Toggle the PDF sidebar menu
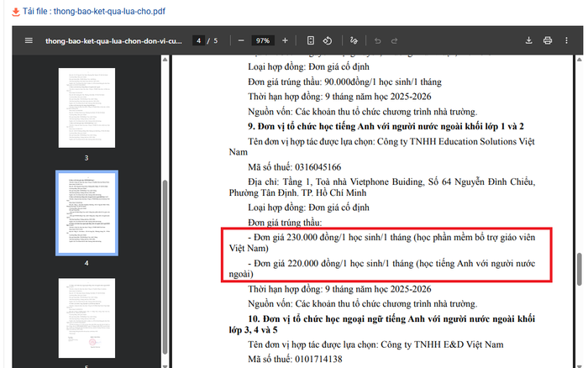 coord(29,40)
